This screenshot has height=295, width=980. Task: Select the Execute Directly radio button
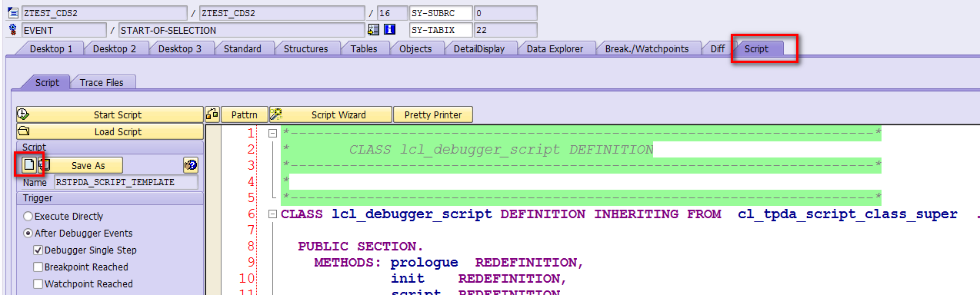pos(28,217)
